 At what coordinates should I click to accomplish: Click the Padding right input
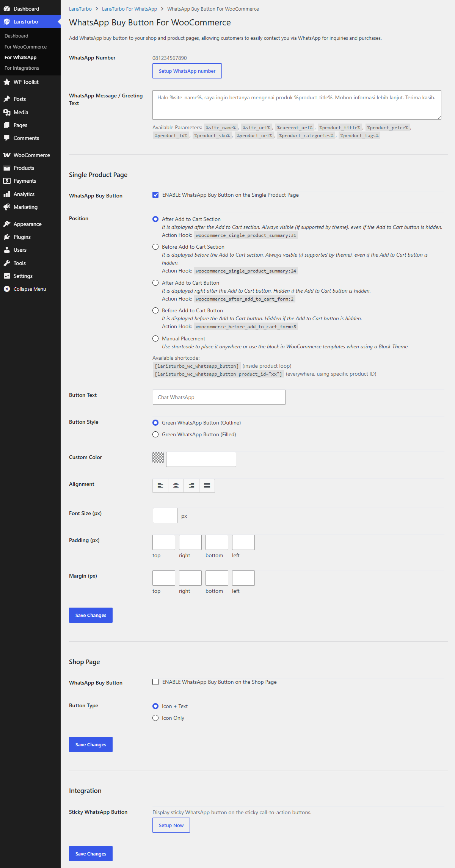click(190, 542)
